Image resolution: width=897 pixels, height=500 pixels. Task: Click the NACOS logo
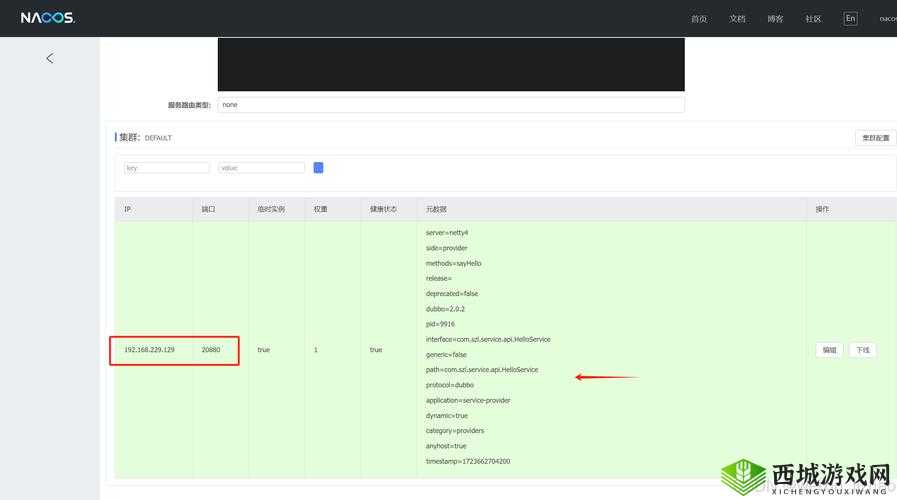pos(47,18)
